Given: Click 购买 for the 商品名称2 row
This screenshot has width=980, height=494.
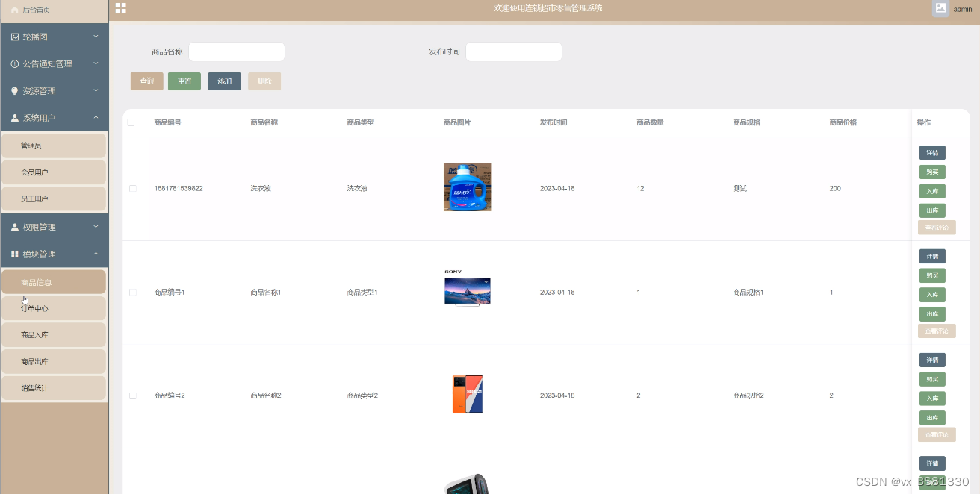Looking at the screenshot, I should pos(932,379).
